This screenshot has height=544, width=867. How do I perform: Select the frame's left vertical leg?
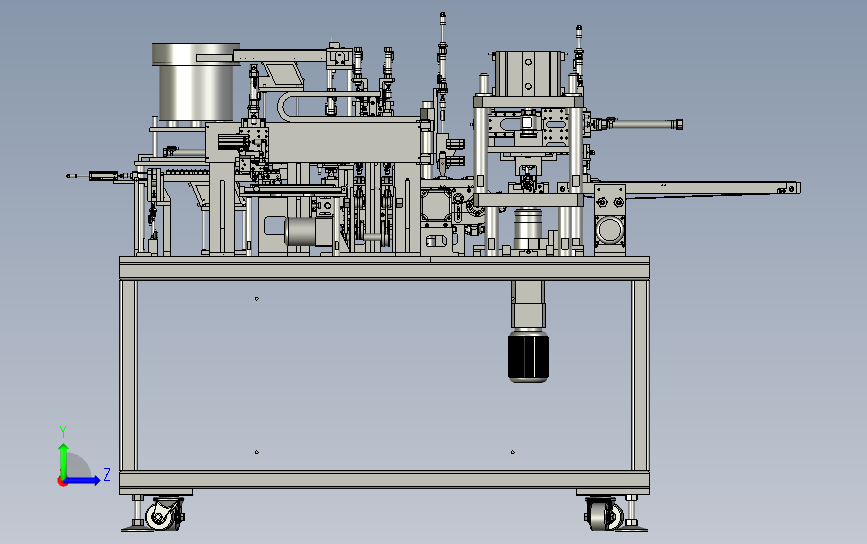point(128,375)
